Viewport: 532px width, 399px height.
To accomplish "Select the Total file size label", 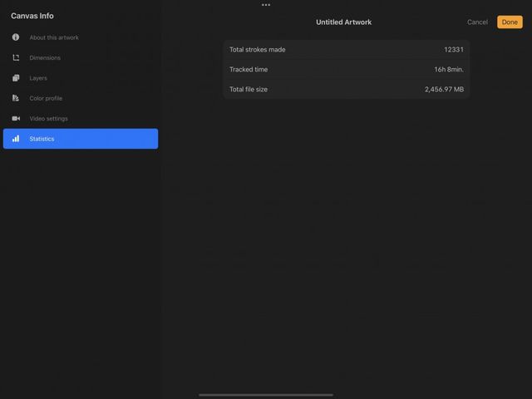I will (x=249, y=89).
